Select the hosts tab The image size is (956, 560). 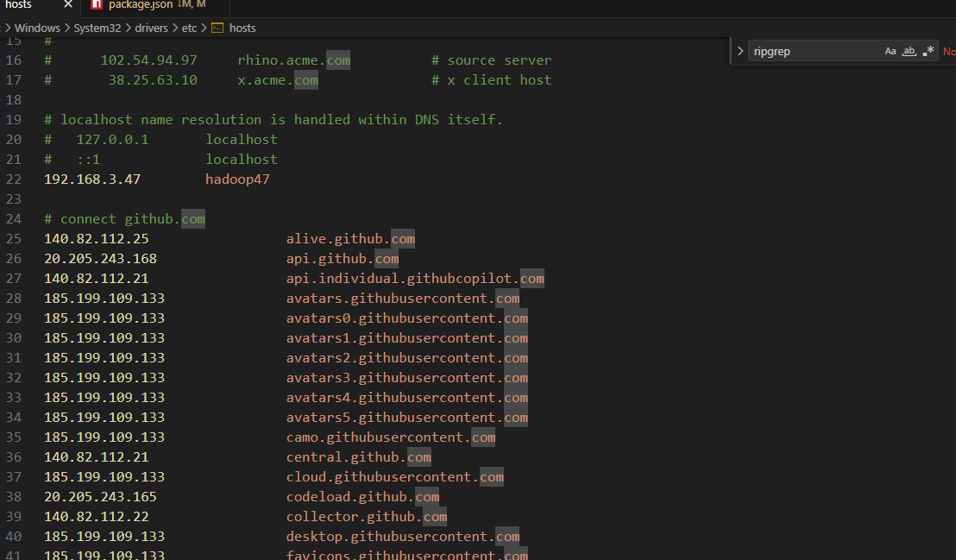pyautogui.click(x=18, y=4)
